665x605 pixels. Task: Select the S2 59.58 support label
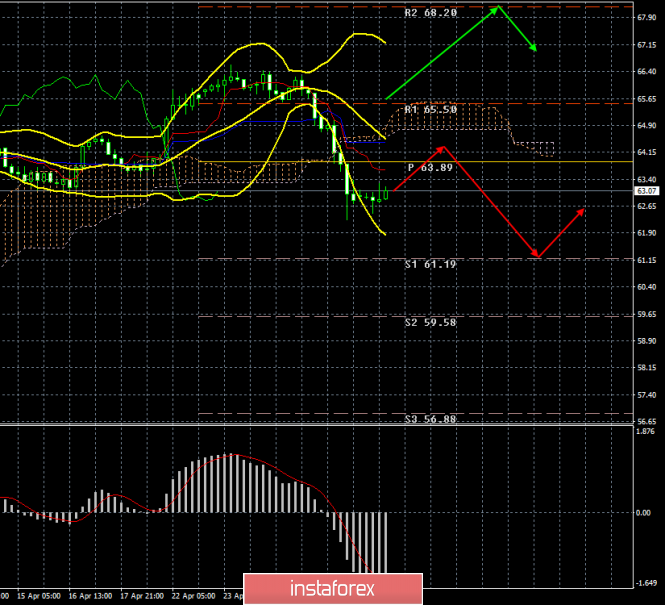(x=431, y=323)
